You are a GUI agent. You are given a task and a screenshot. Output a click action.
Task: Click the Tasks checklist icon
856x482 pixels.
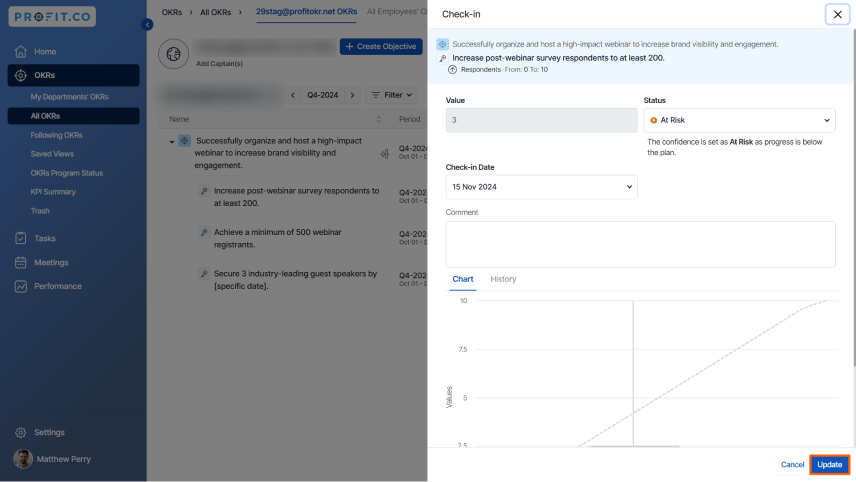click(21, 238)
